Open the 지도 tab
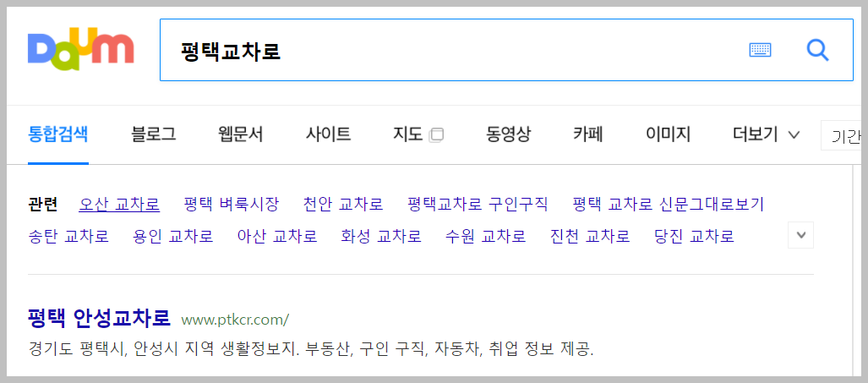868x383 pixels. (408, 134)
